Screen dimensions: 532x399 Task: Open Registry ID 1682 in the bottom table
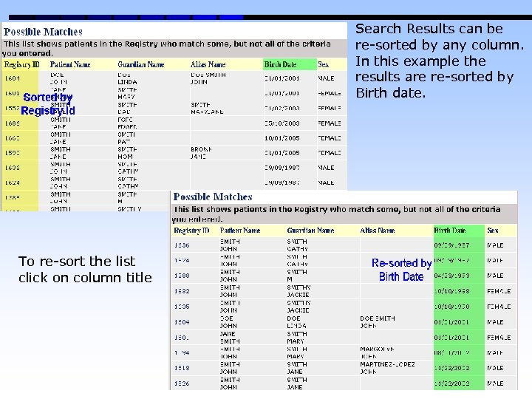182,291
